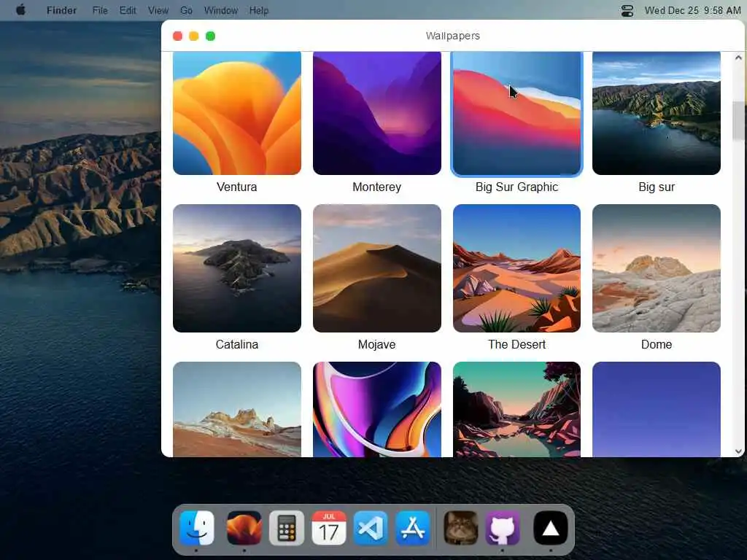Click the Big sur label text
747x560 pixels.
657,187
